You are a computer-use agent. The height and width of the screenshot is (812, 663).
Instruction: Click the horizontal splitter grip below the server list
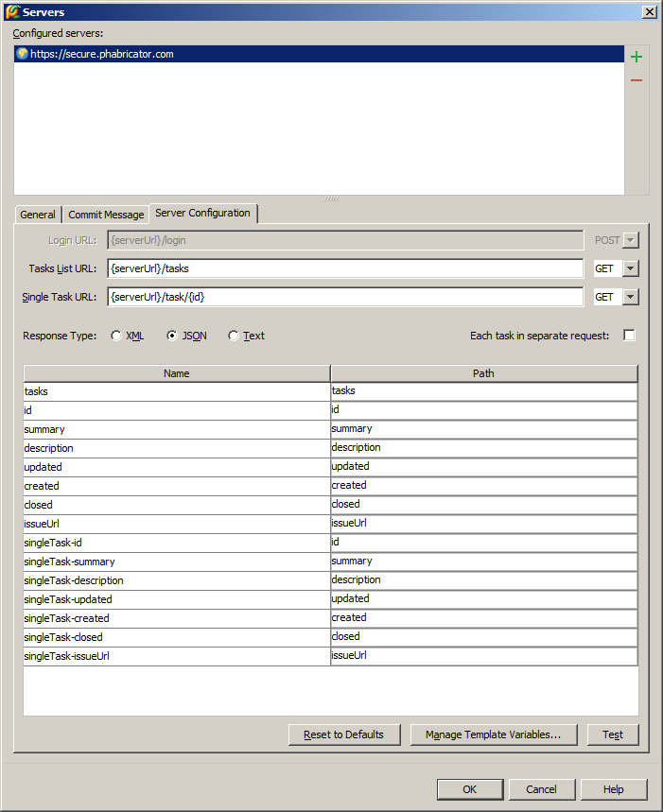[331, 199]
